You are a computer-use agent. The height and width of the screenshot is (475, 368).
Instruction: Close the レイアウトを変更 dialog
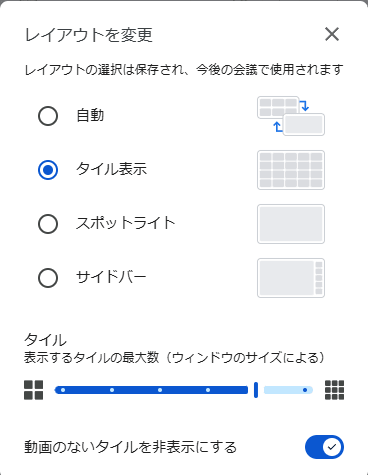point(332,34)
